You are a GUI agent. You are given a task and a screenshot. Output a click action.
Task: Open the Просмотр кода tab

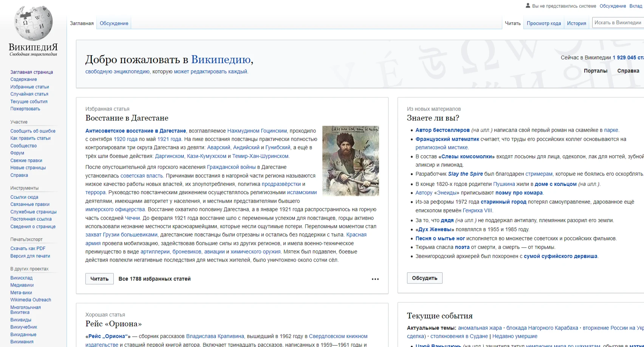click(543, 23)
